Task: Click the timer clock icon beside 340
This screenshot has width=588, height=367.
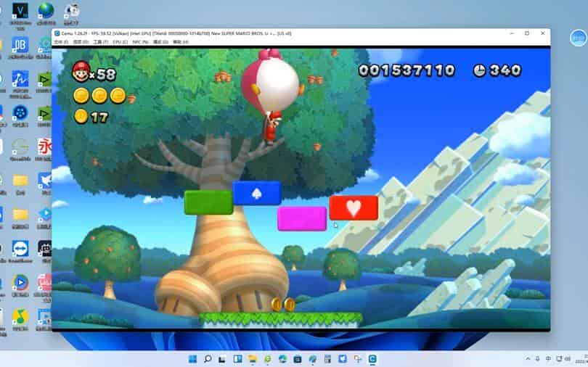Action: (x=479, y=70)
